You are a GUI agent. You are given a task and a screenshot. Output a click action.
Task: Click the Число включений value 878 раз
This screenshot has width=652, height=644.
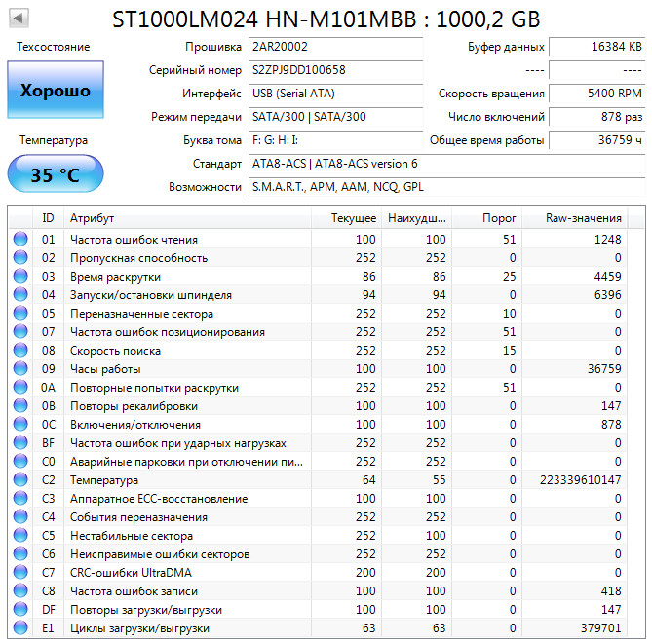pyautogui.click(x=597, y=116)
